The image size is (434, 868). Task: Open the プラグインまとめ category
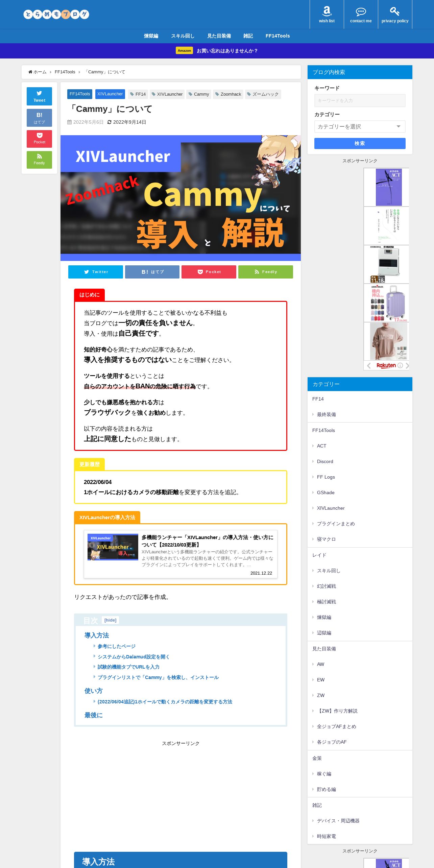click(336, 524)
